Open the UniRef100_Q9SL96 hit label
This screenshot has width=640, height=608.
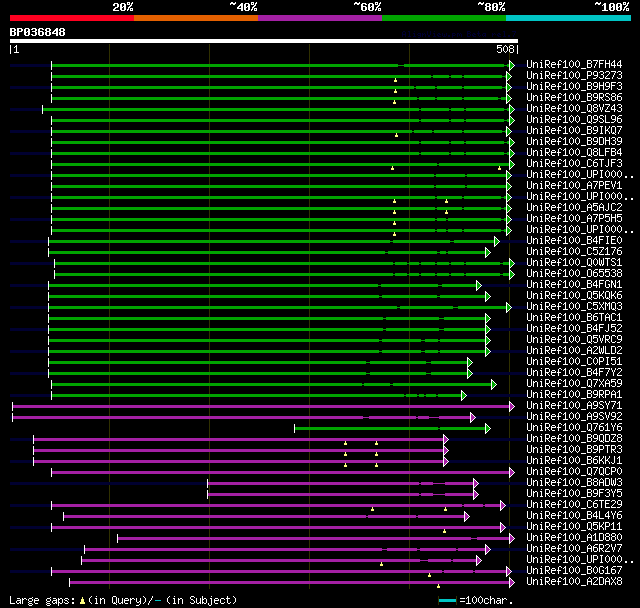click(x=574, y=120)
